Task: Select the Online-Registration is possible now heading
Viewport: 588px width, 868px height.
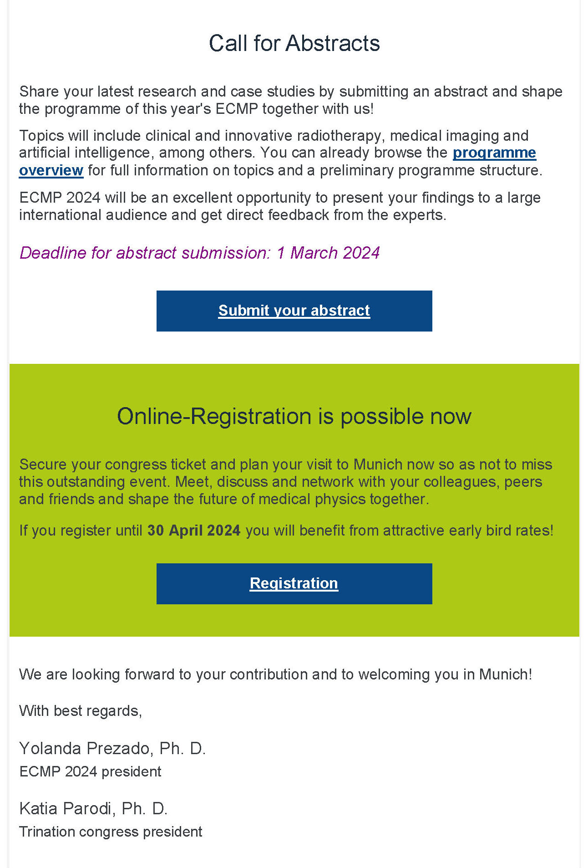Action: coord(294,416)
